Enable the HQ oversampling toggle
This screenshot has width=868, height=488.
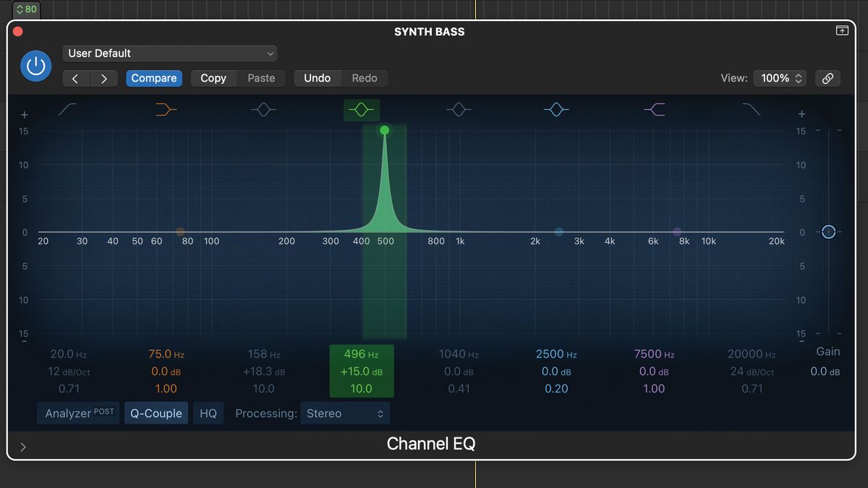pos(208,413)
